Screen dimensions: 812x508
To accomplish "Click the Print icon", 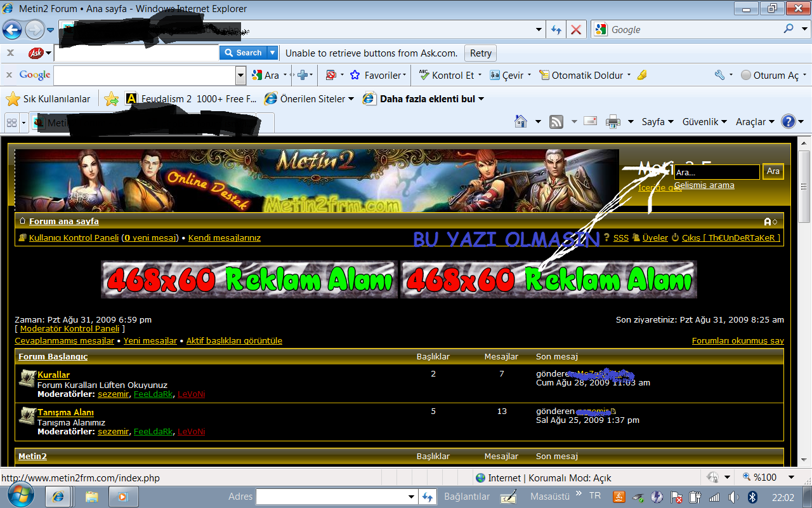I will [612, 122].
